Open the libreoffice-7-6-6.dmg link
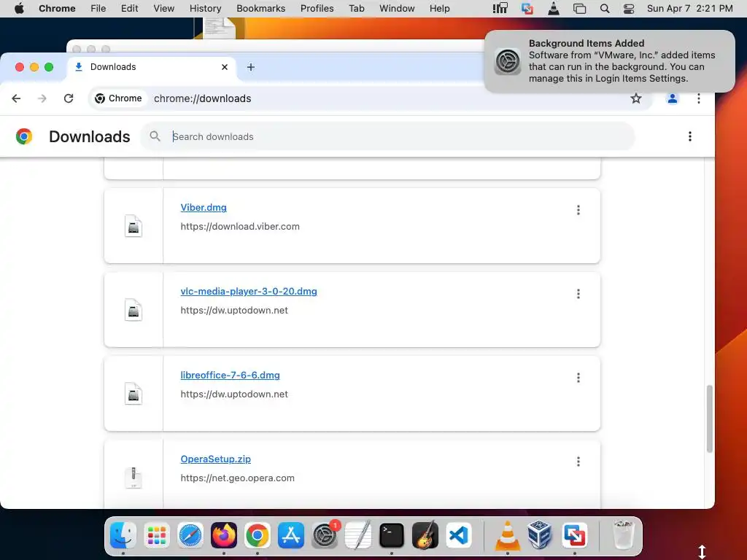The height and width of the screenshot is (560, 747). (x=230, y=376)
